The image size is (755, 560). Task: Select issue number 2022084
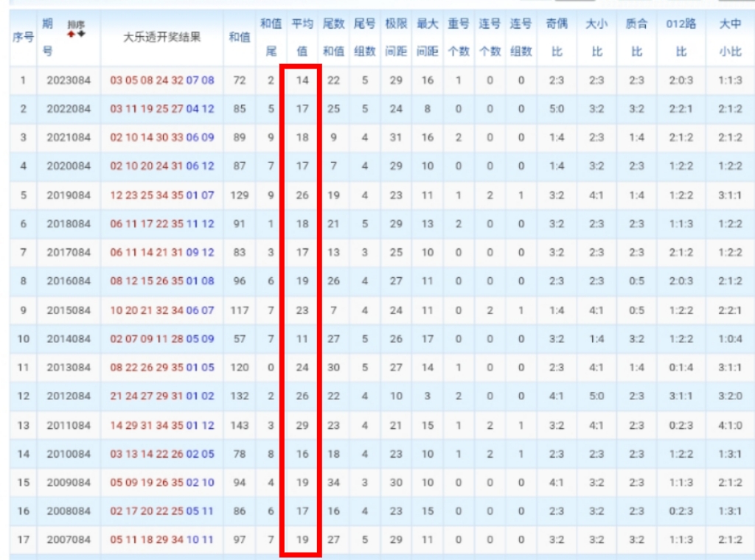click(69, 109)
